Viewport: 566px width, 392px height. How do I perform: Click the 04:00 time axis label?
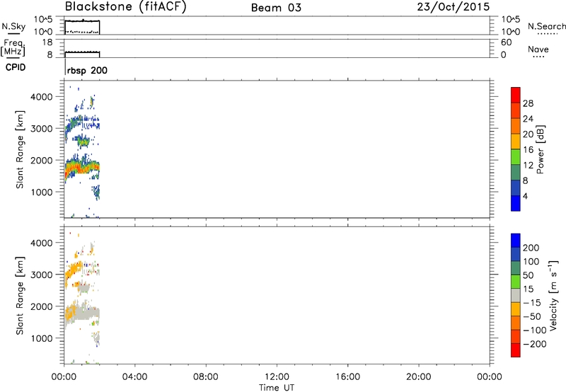[134, 377]
